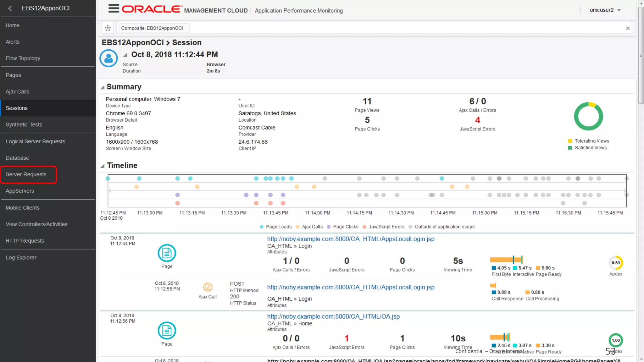Click the Ajax Call icon at 11:12:55 PM
The width and height of the screenshot is (644, 362).
(x=208, y=287)
